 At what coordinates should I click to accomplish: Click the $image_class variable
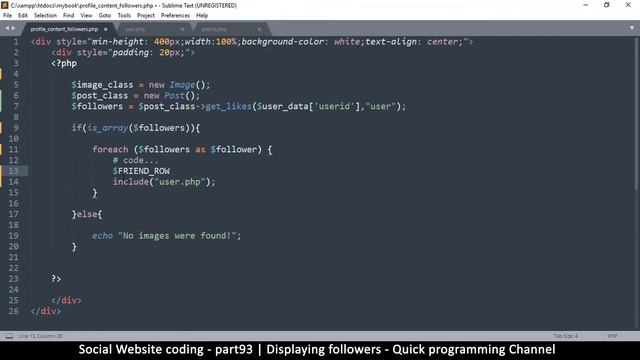click(102, 85)
